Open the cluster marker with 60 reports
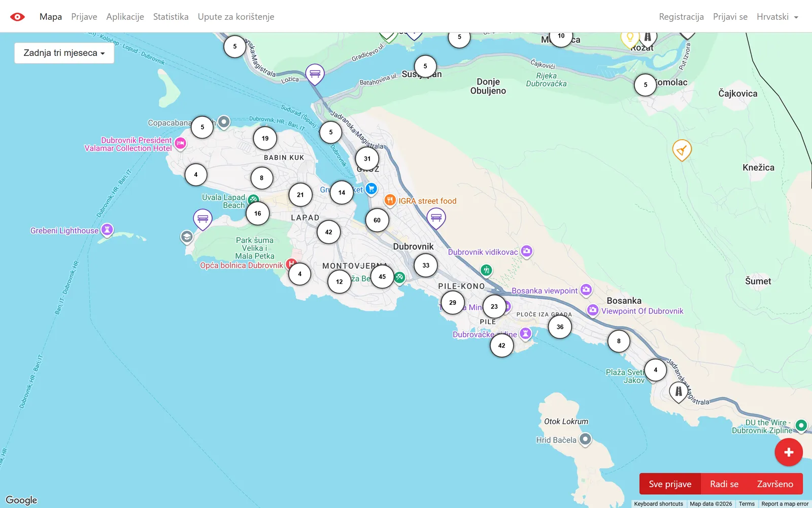 click(x=377, y=220)
